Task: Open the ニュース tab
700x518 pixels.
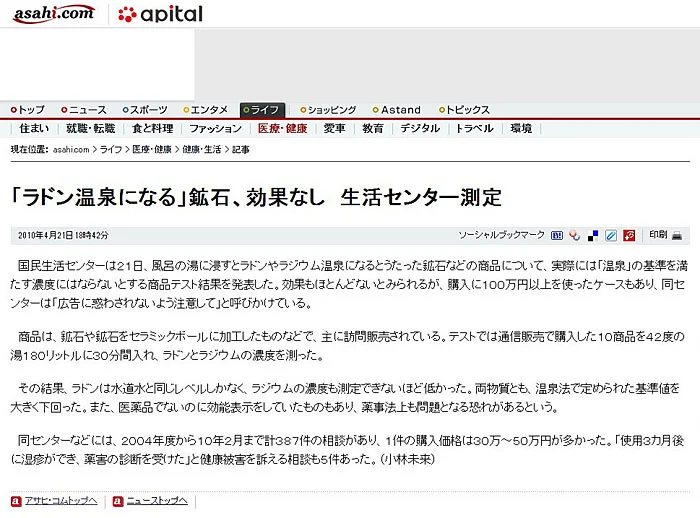Action: tap(82, 110)
